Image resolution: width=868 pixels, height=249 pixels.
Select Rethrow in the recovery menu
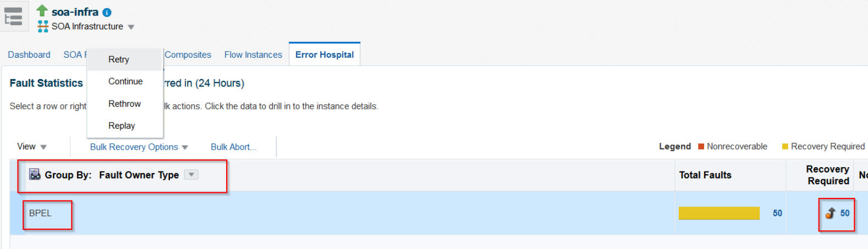pyautogui.click(x=125, y=104)
